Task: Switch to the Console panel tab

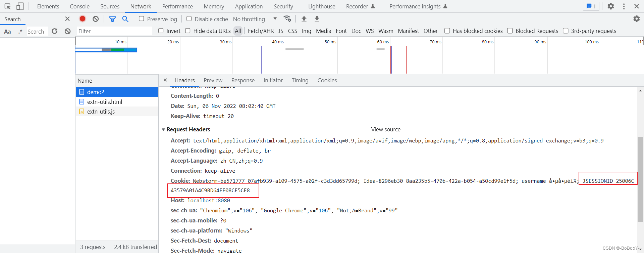Action: [79, 6]
